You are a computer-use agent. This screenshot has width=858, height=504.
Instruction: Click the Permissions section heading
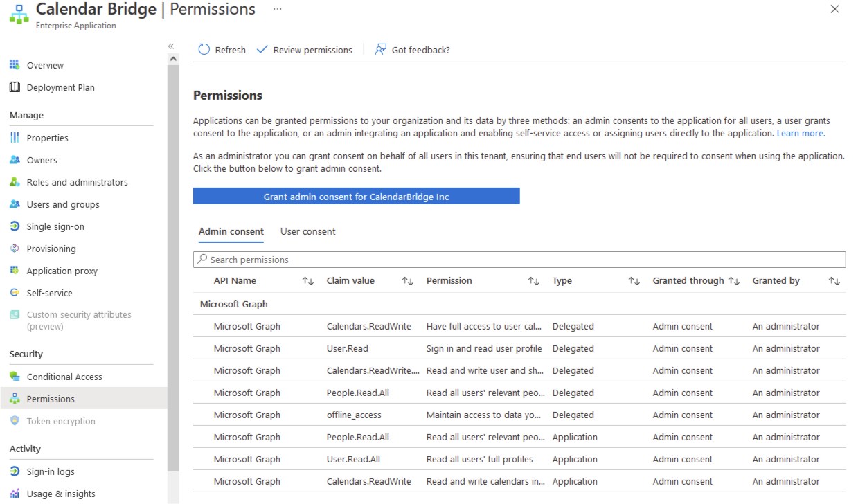click(x=228, y=96)
